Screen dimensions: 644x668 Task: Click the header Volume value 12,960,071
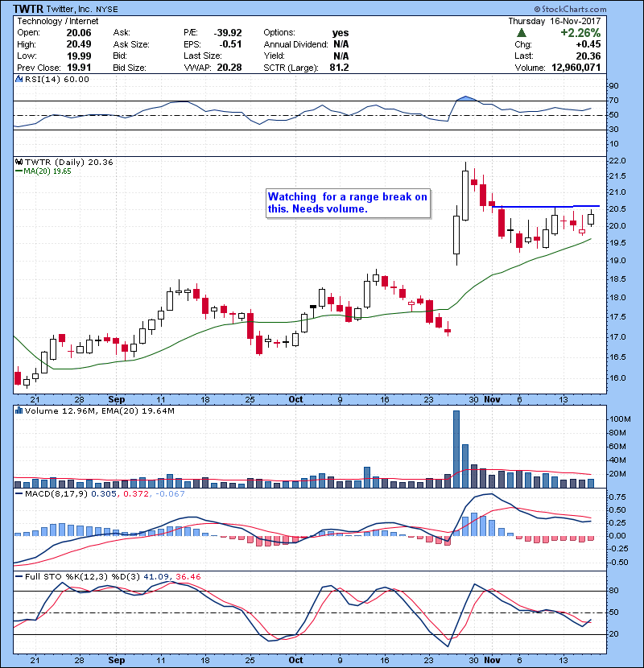pos(576,68)
